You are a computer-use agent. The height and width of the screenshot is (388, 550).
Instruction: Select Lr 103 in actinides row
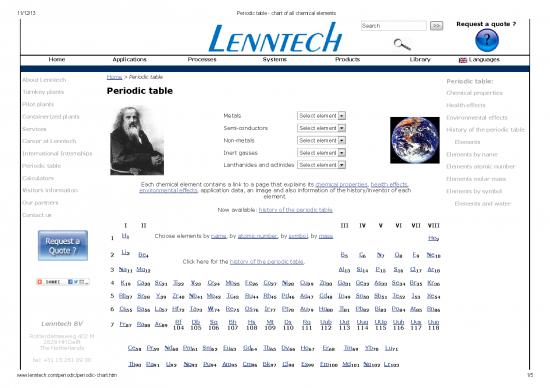coord(391,364)
